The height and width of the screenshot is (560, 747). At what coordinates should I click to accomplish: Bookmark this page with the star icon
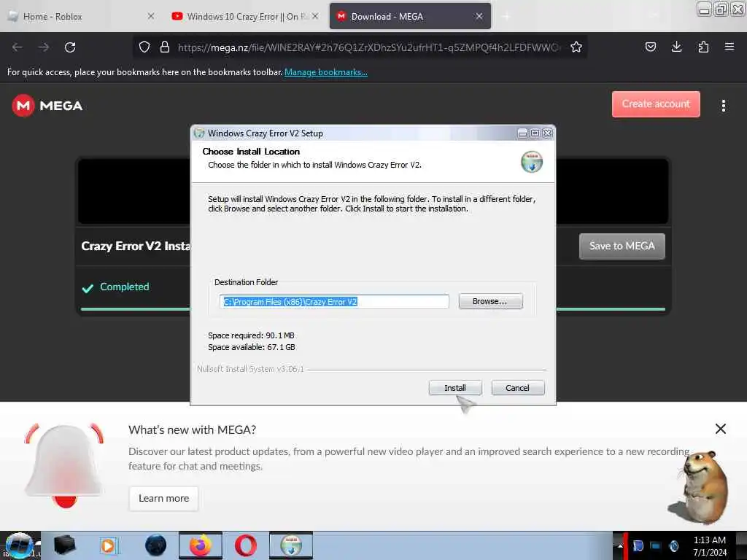576,47
